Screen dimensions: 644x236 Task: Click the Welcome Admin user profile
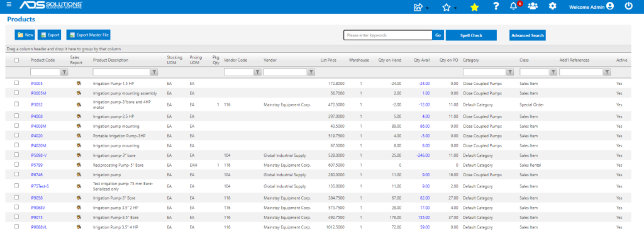[x=591, y=6]
